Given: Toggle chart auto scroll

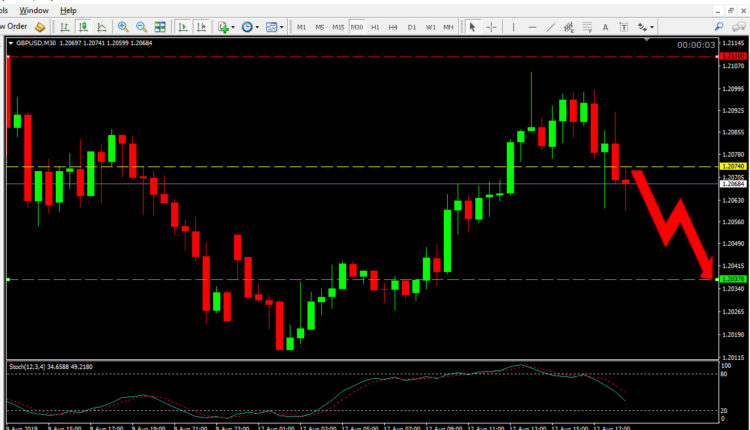Looking at the screenshot, I should click(x=183, y=27).
